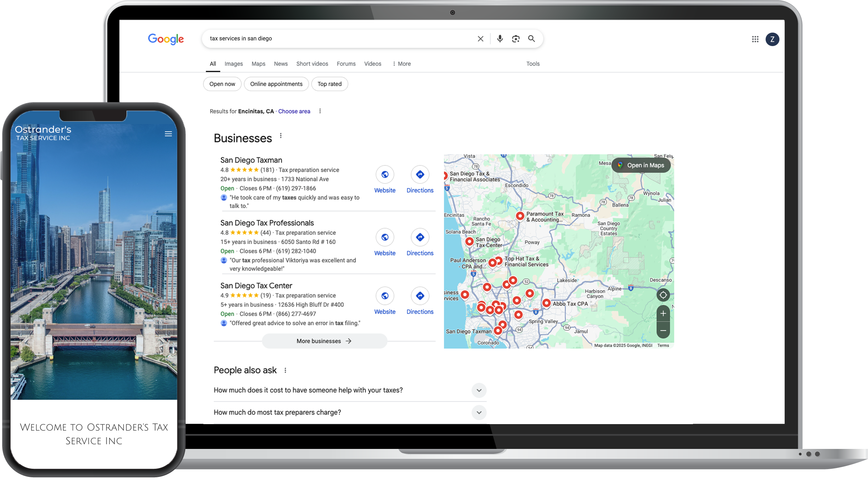Open the Google apps grid

coord(755,39)
